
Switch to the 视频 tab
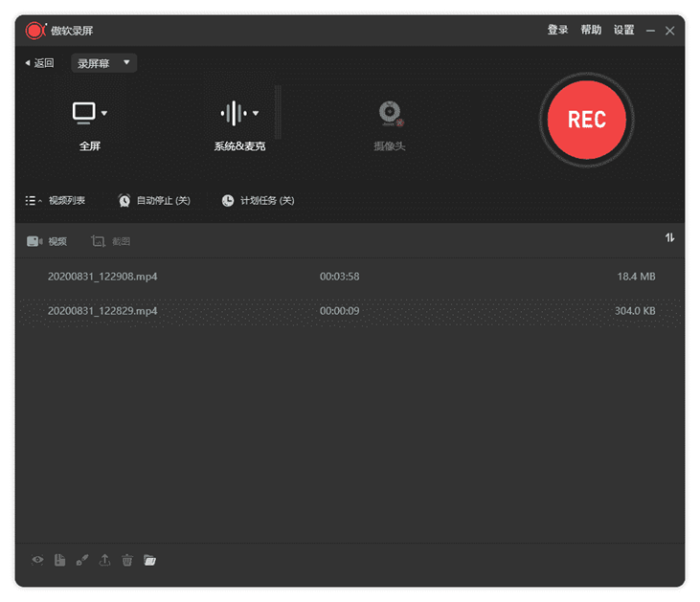47,241
